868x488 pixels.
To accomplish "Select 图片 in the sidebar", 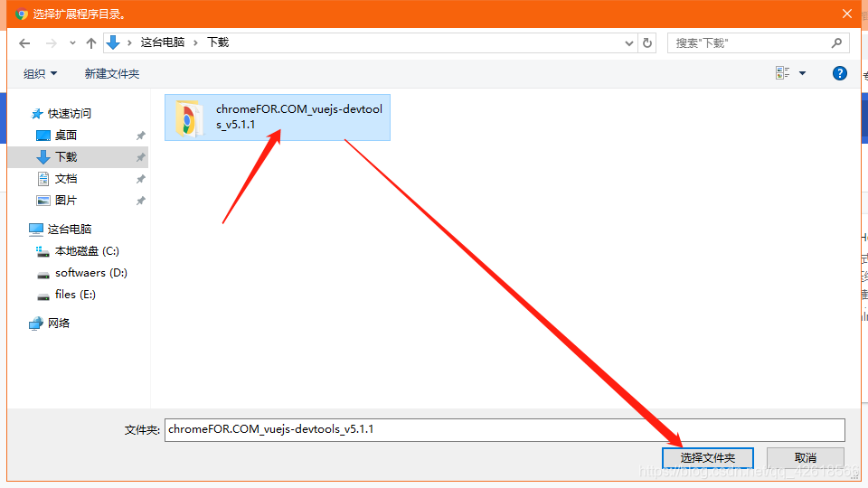I will (66, 201).
